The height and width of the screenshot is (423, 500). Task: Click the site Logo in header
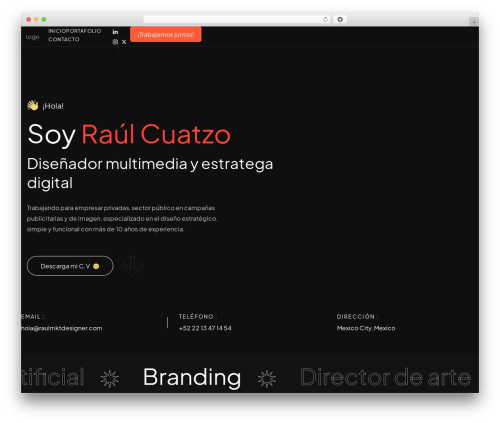click(32, 37)
